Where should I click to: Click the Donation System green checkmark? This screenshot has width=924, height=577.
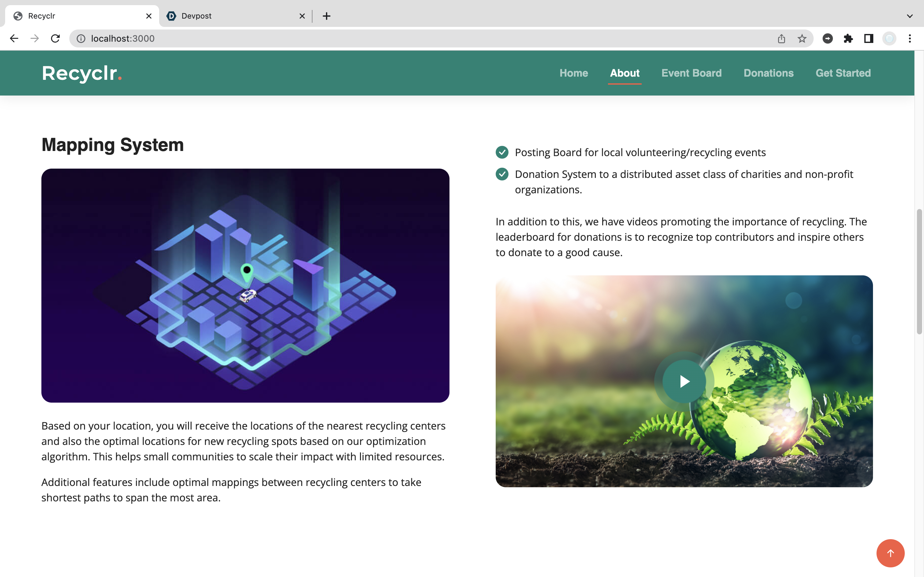(502, 174)
